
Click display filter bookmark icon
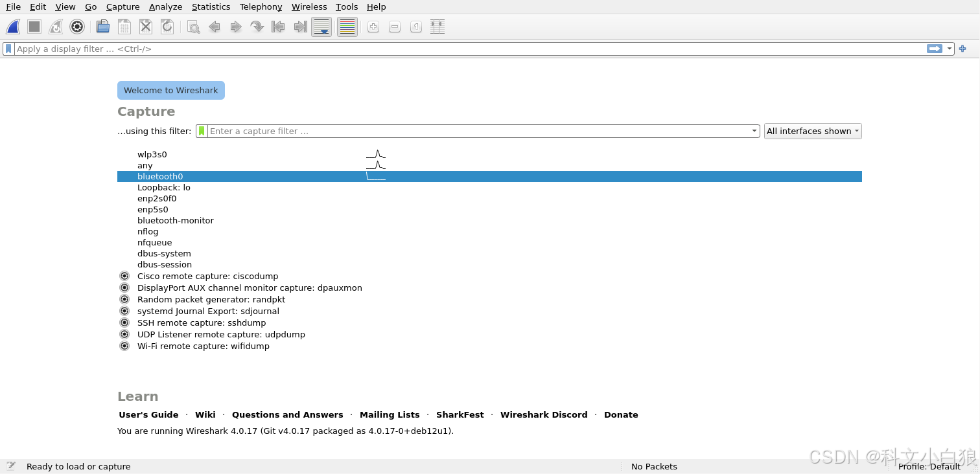(8, 49)
